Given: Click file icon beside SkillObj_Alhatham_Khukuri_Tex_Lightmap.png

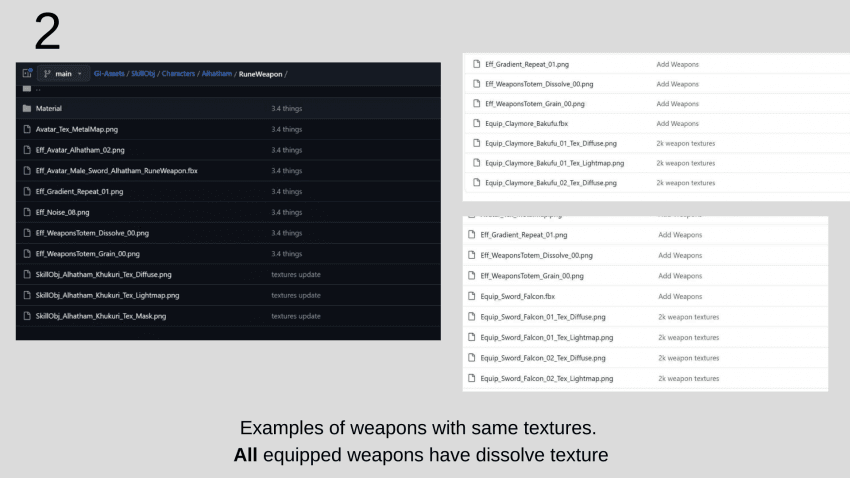Looking at the screenshot, I should pyautogui.click(x=26, y=295).
